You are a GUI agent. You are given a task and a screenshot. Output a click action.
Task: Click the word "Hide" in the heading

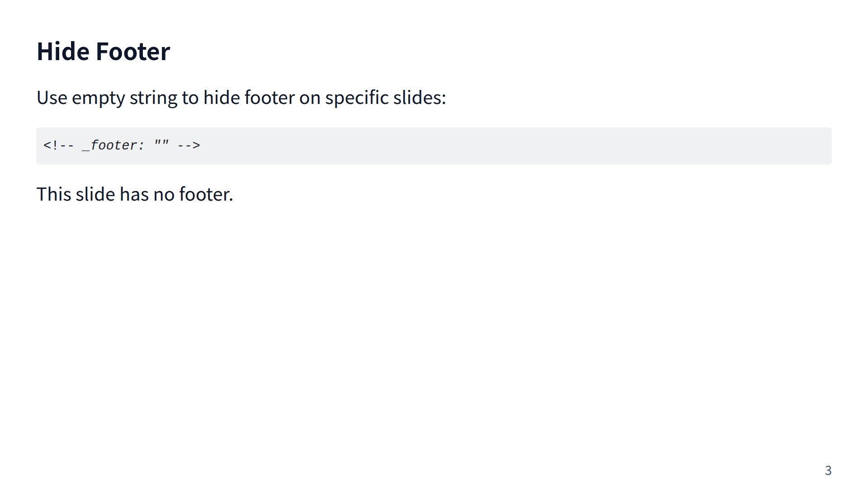(63, 51)
